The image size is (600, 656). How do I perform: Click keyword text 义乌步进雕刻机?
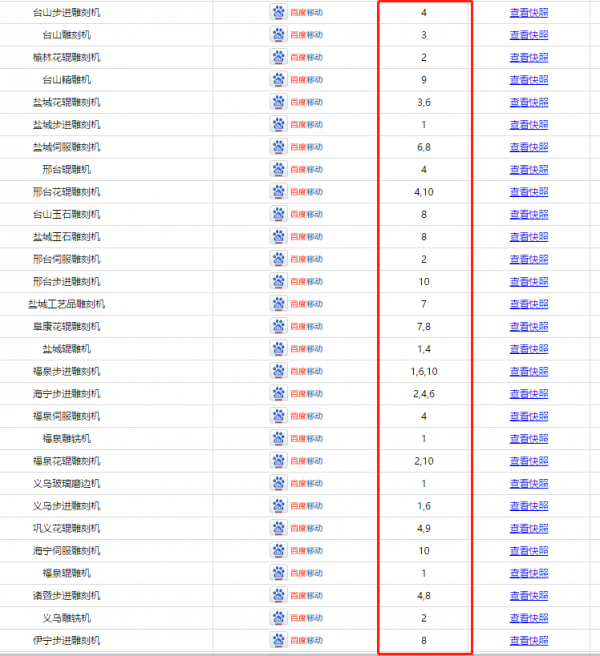point(67,506)
